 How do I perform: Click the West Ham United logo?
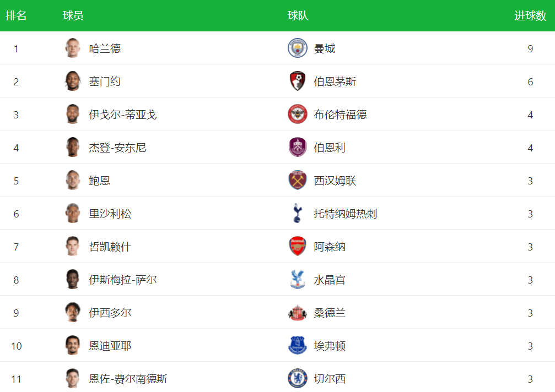click(x=297, y=181)
